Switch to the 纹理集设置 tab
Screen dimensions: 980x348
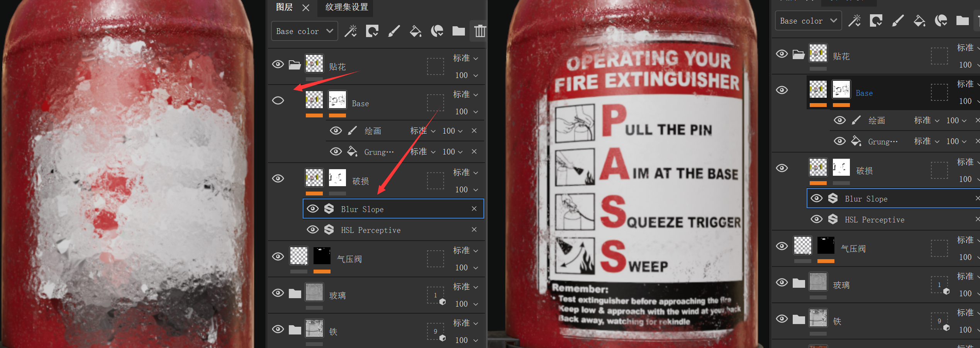click(x=346, y=7)
